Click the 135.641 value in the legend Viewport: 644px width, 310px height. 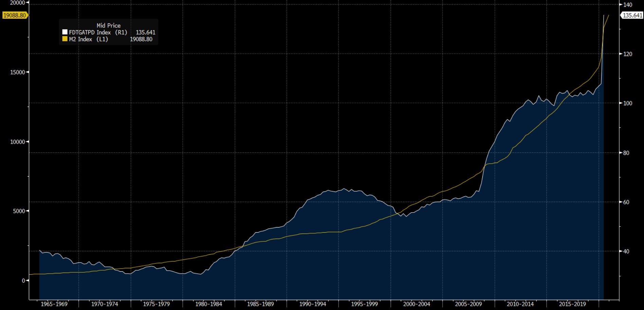[x=145, y=32]
